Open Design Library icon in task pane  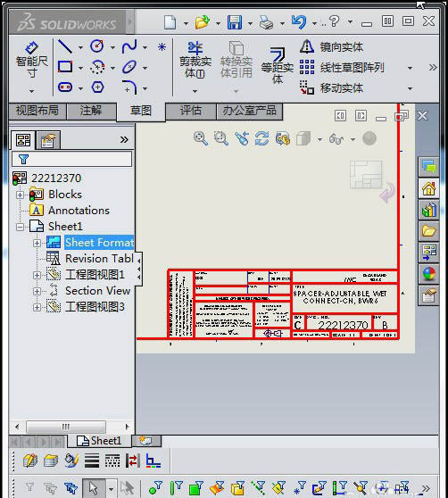428,210
